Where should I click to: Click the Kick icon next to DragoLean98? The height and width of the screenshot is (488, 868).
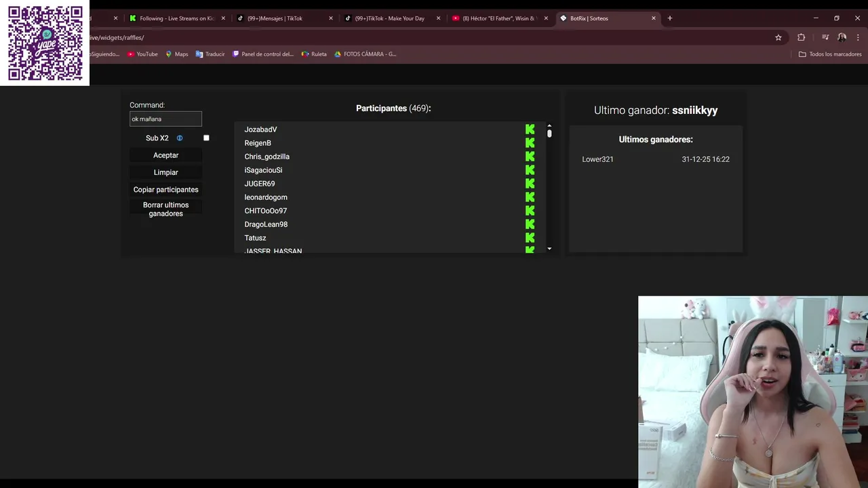coord(530,224)
